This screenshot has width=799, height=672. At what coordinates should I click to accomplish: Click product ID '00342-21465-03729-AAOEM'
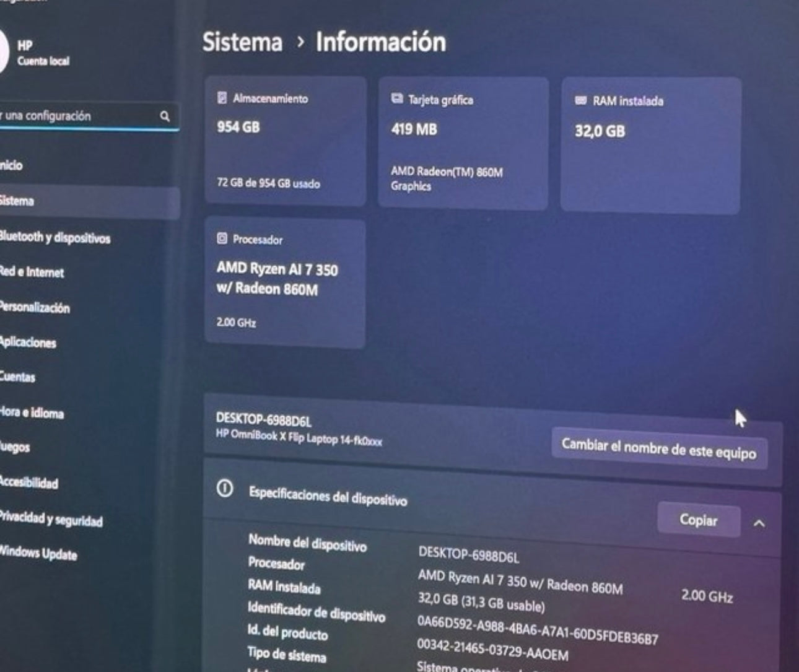(492, 649)
